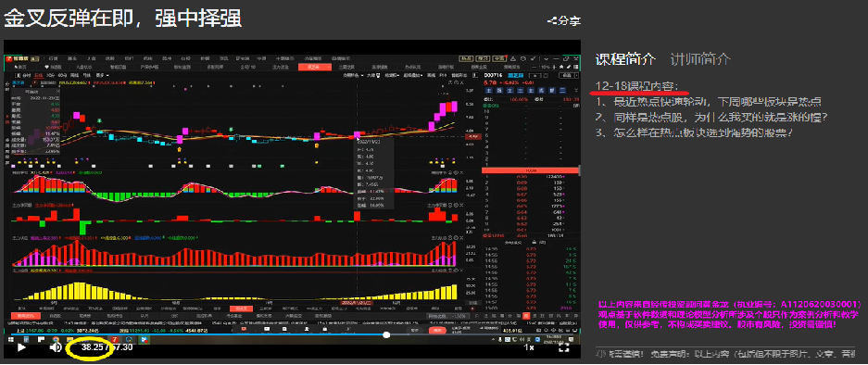The width and height of the screenshot is (868, 365).
Task: Switch to the 讲师简介 tab
Action: coord(700,59)
